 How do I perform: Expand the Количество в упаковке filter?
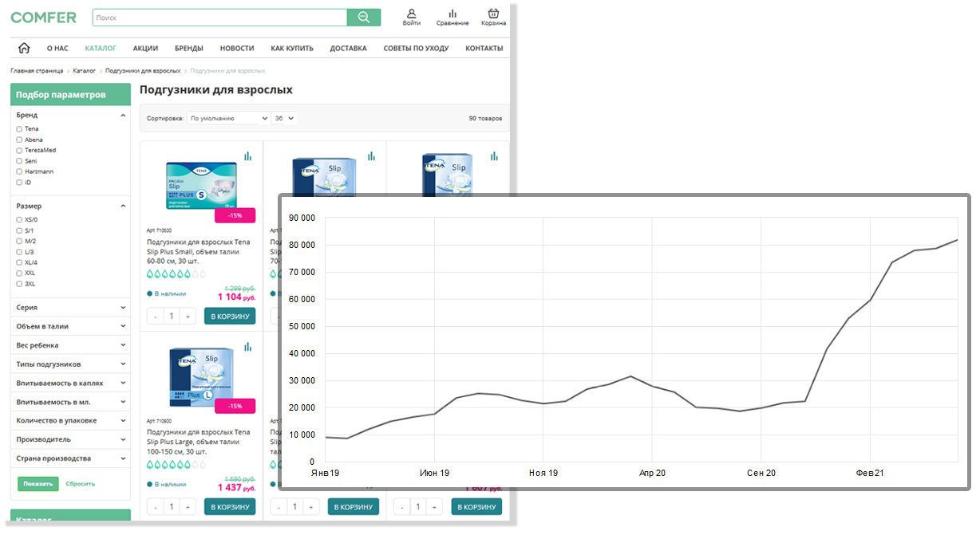tap(70, 421)
